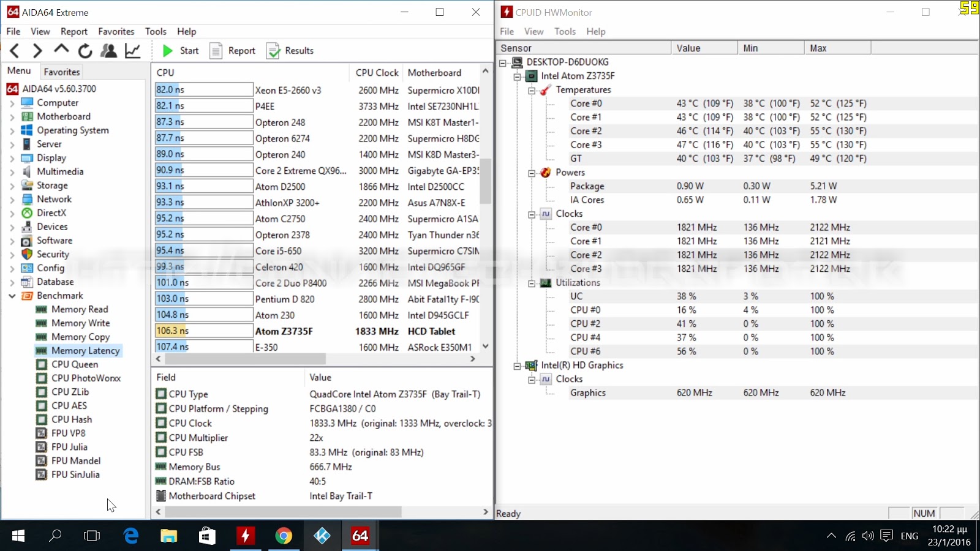Open AIDA64 Favorites menu
This screenshot has width=980, height=551.
coord(116,31)
